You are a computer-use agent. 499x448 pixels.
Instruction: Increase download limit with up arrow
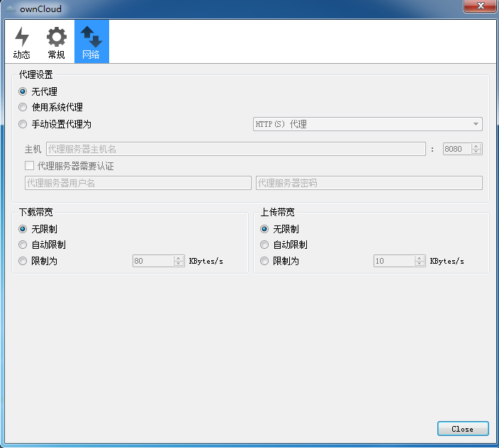179,258
